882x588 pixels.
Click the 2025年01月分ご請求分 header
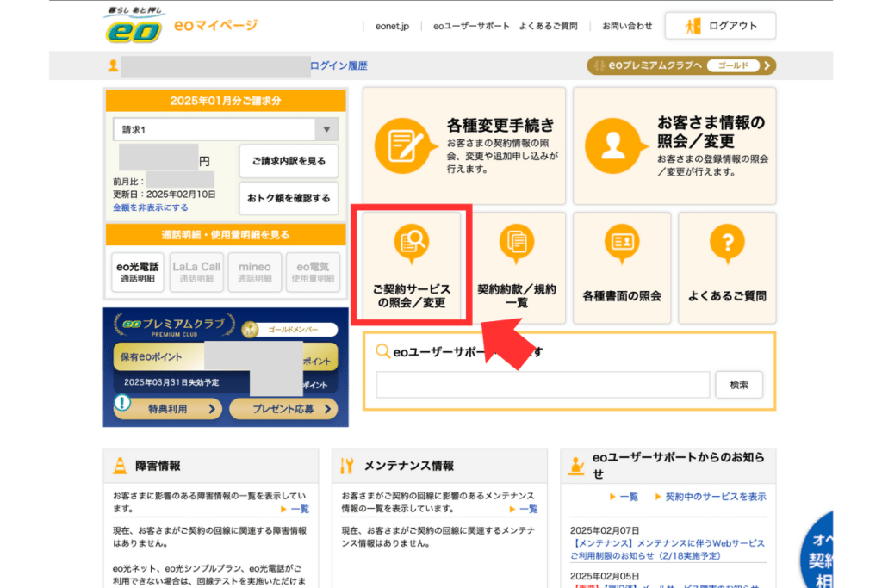pyautogui.click(x=226, y=102)
